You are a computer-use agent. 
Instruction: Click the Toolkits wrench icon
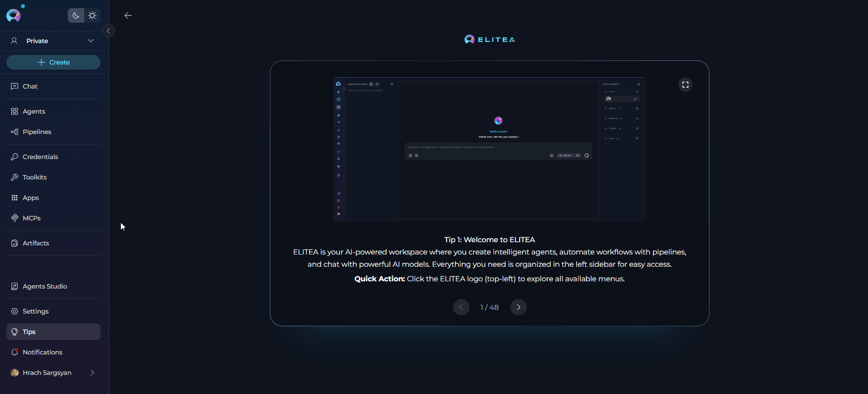pos(15,177)
